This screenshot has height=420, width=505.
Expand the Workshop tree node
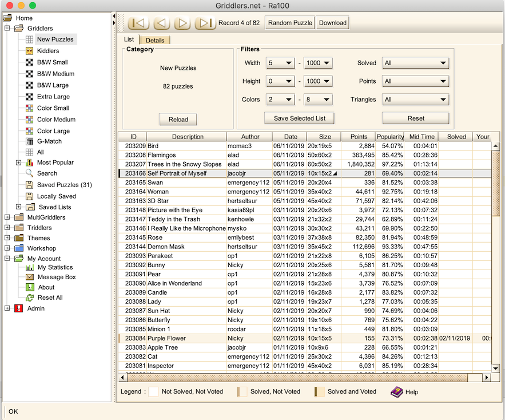pos(7,248)
